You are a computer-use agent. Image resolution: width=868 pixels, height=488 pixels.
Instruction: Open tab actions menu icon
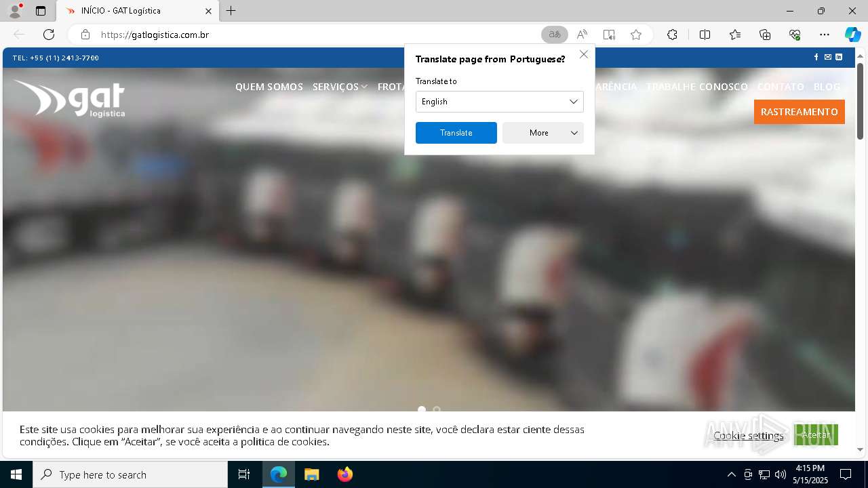[41, 11]
